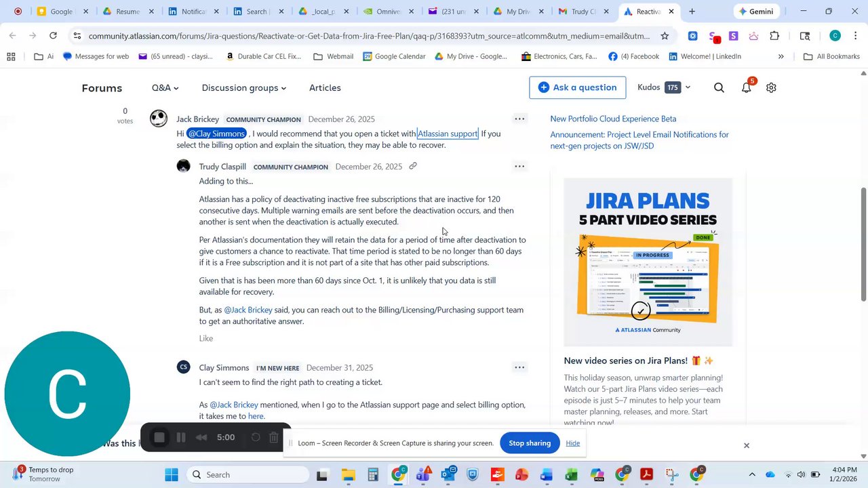Open the New Portfolio Cloud Experience Beta link

[x=613, y=119]
